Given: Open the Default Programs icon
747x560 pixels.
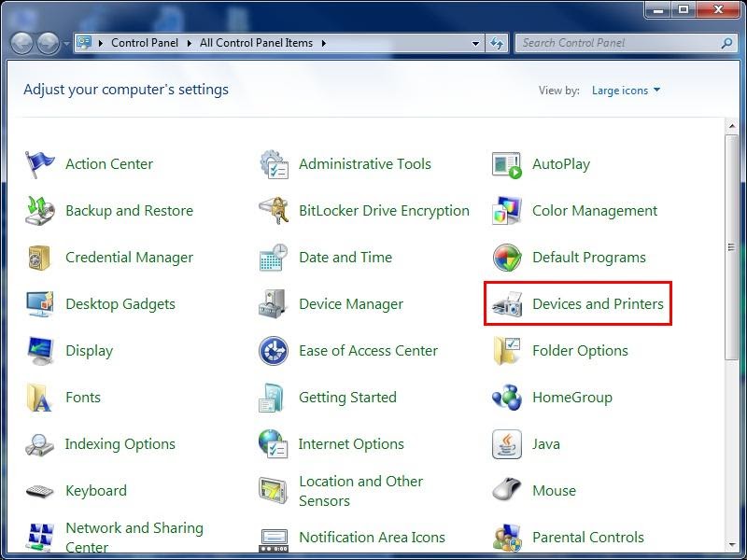Looking at the screenshot, I should pyautogui.click(x=507, y=258).
